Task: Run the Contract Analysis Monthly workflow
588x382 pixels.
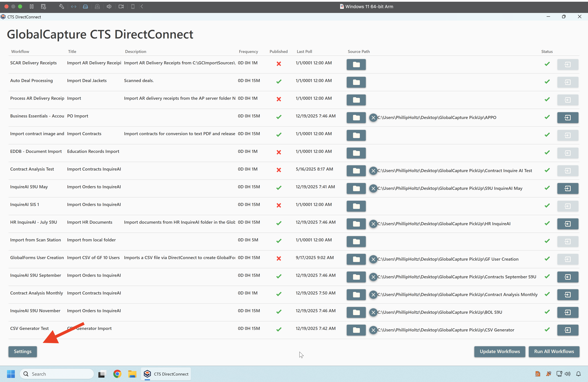Action: [567, 295]
